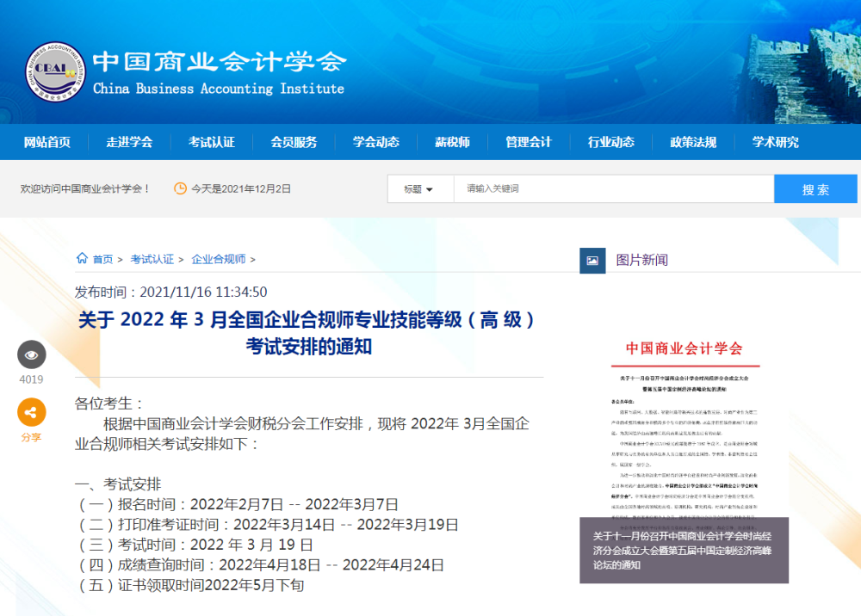Go to 薪税师 in navigation bar
The image size is (861, 616).
(452, 142)
